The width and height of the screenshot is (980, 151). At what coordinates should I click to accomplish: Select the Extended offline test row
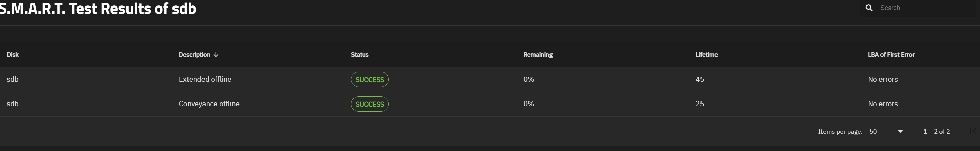coord(490,79)
